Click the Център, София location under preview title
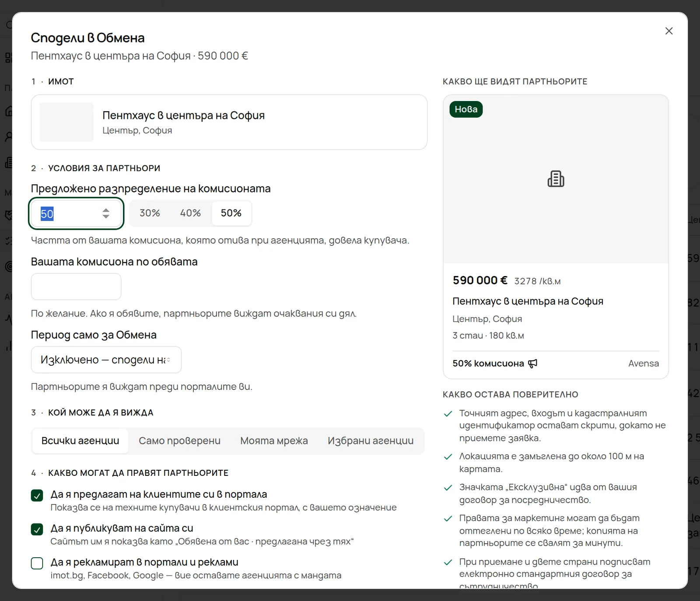Image resolution: width=700 pixels, height=601 pixels. click(487, 319)
